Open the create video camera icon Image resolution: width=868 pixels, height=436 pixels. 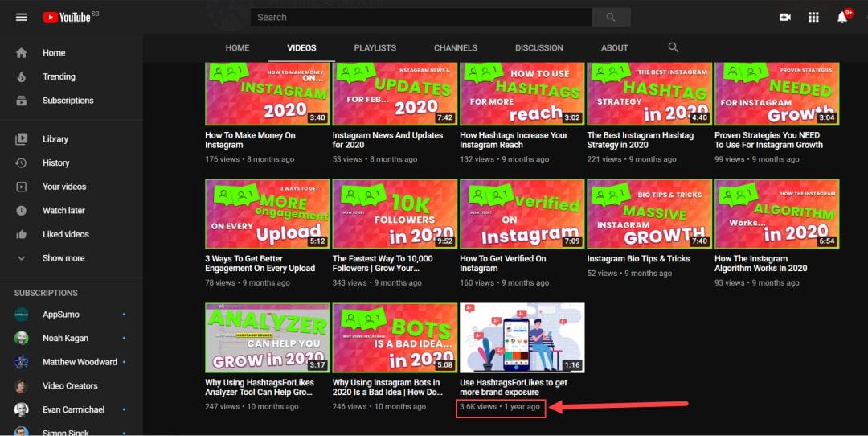point(785,17)
